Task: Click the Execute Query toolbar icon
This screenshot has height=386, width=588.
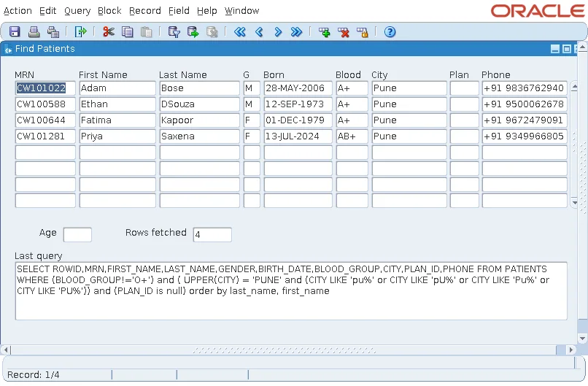Action: click(193, 32)
